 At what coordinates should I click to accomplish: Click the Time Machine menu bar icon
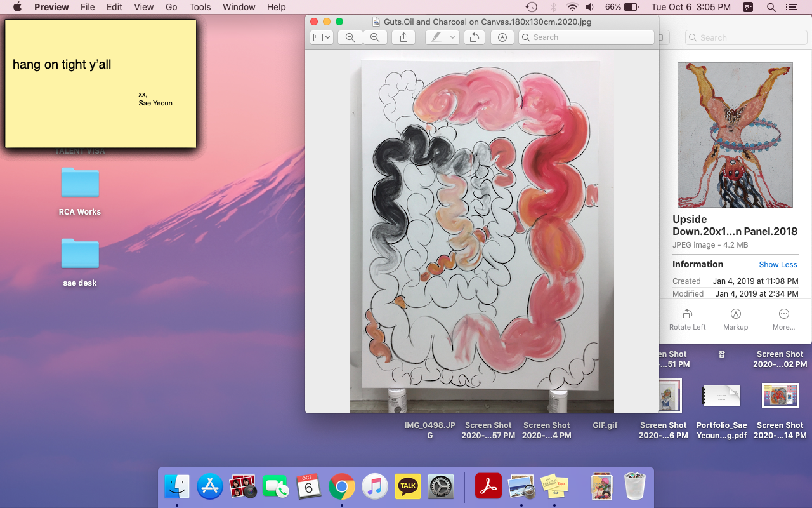click(532, 7)
